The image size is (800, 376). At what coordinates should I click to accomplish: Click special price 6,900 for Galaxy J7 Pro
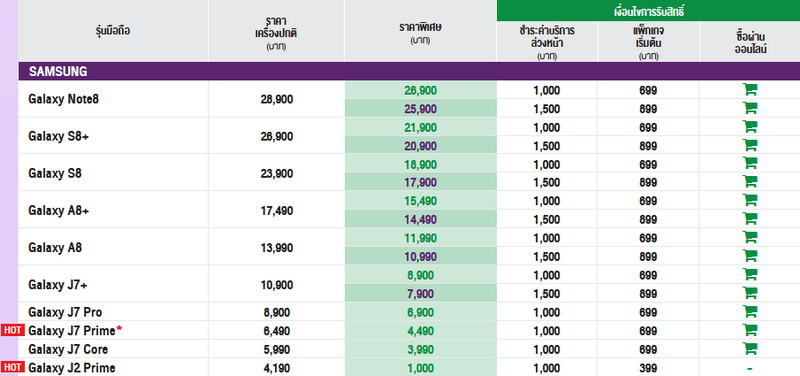(x=420, y=312)
